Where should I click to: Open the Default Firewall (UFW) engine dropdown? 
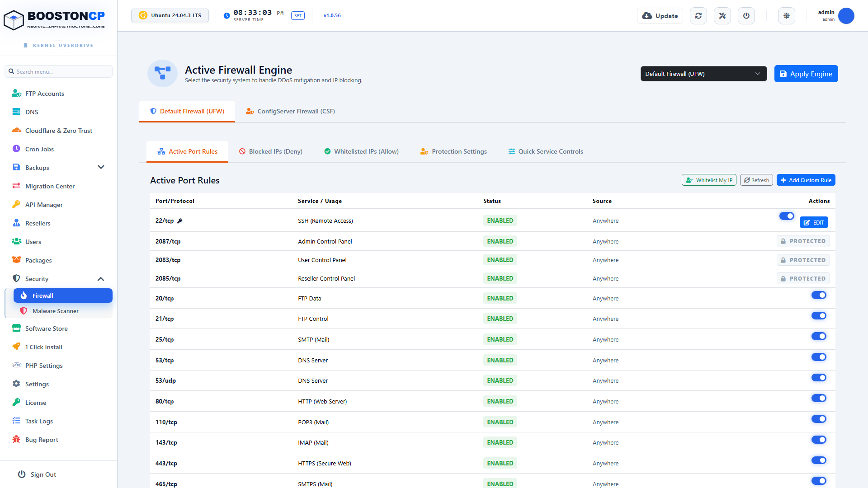click(x=703, y=74)
